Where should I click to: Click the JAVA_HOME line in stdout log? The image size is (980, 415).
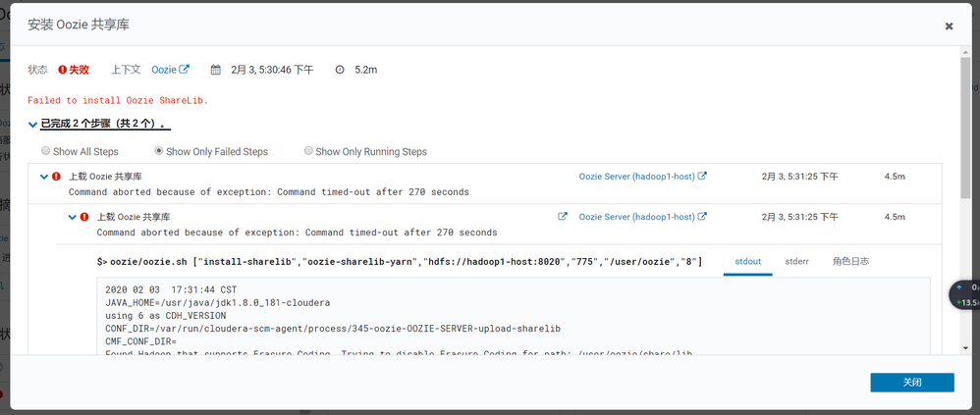pos(217,303)
